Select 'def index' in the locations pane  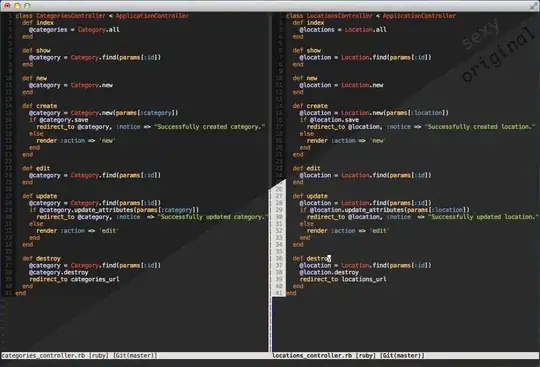[x=308, y=23]
